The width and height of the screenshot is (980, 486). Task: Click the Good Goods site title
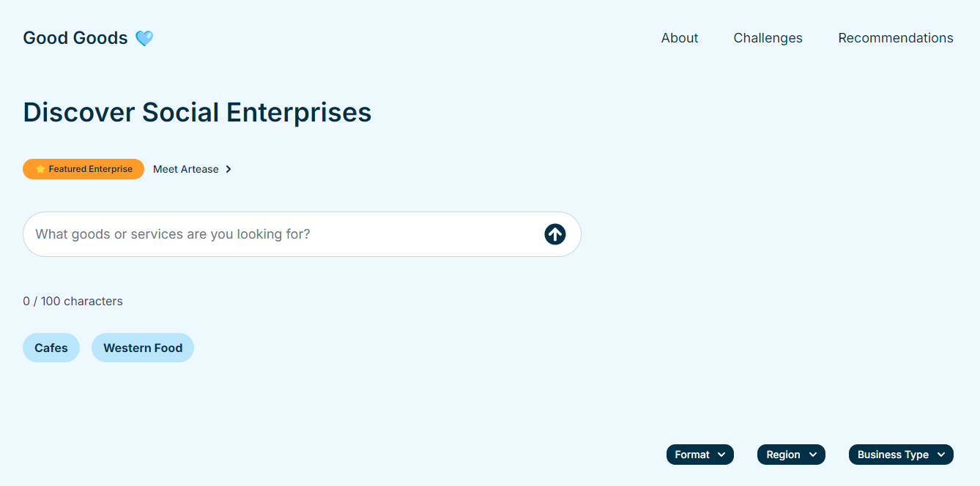click(x=75, y=38)
